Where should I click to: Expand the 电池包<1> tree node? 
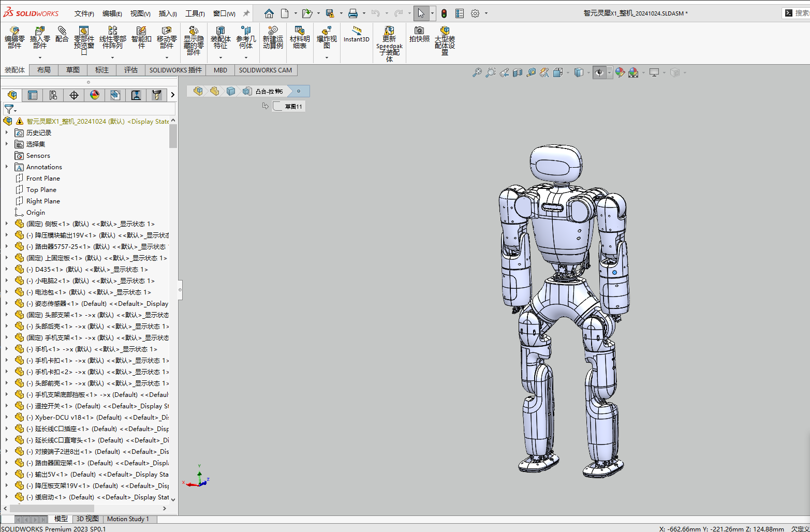click(7, 292)
